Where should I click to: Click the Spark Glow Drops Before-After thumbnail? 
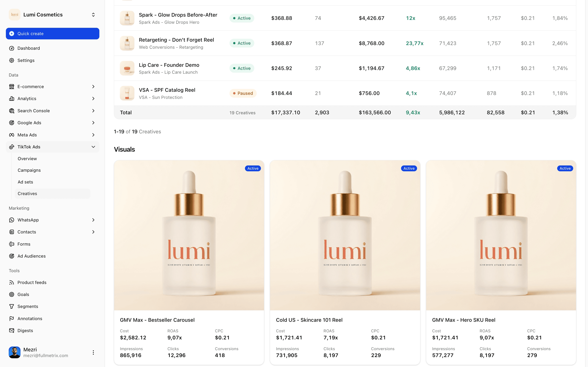pyautogui.click(x=127, y=18)
